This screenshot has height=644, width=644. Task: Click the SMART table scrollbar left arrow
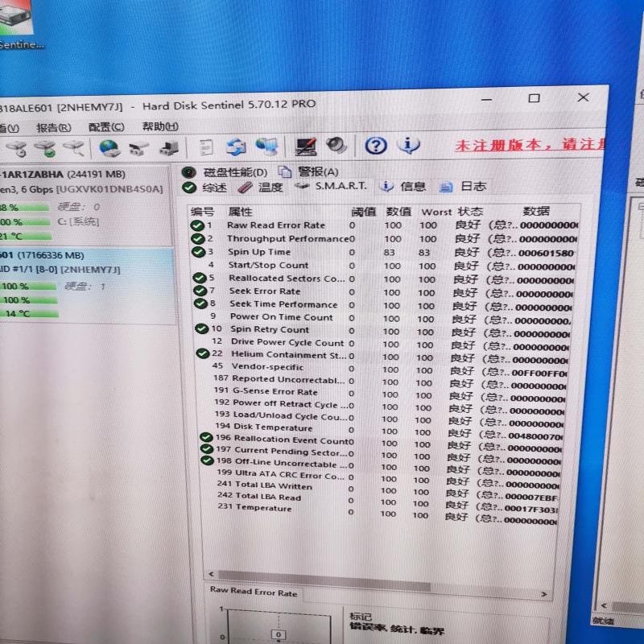pos(212,574)
